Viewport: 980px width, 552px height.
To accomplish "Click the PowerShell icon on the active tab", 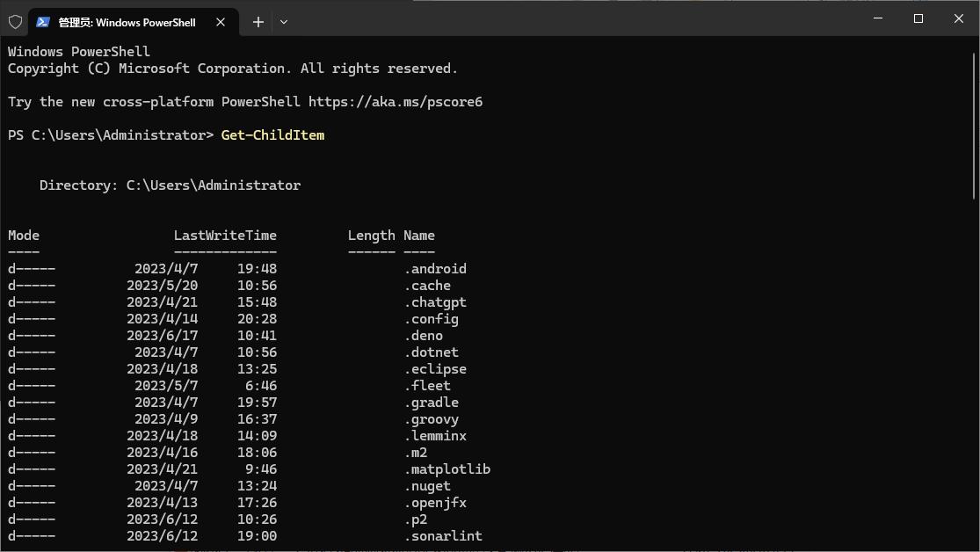I will click(42, 21).
